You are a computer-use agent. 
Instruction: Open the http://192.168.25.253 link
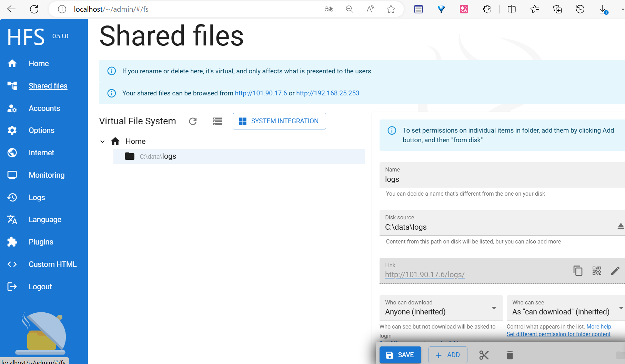point(327,93)
